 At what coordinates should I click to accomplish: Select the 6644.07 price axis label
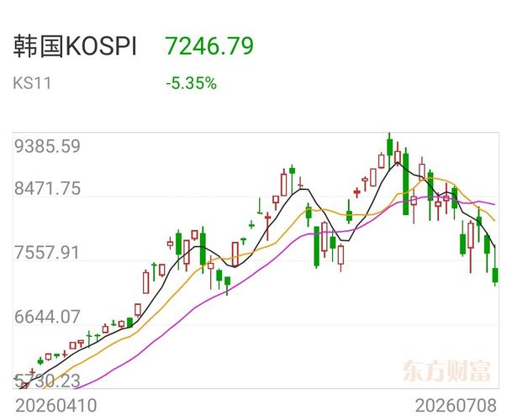tap(47, 317)
